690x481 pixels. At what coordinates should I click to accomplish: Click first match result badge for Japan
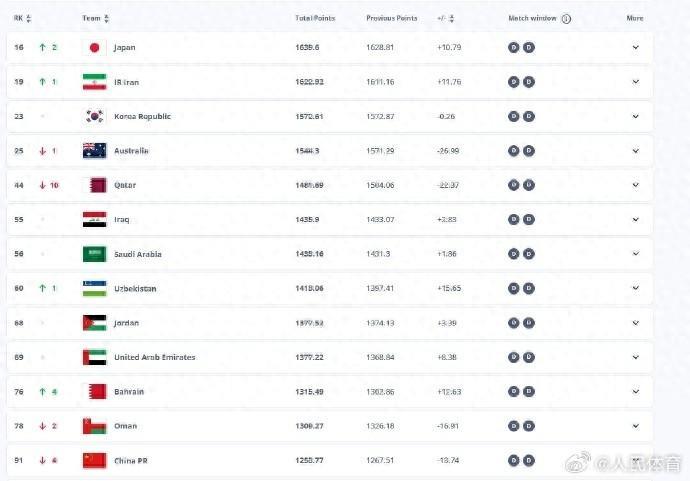pyautogui.click(x=514, y=48)
